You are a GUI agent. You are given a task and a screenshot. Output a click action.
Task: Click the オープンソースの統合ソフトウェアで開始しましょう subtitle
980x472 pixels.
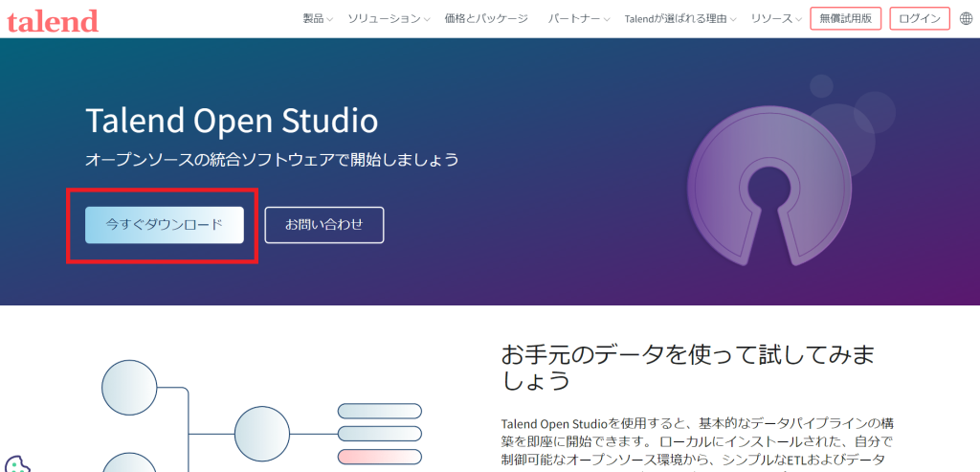pyautogui.click(x=272, y=160)
